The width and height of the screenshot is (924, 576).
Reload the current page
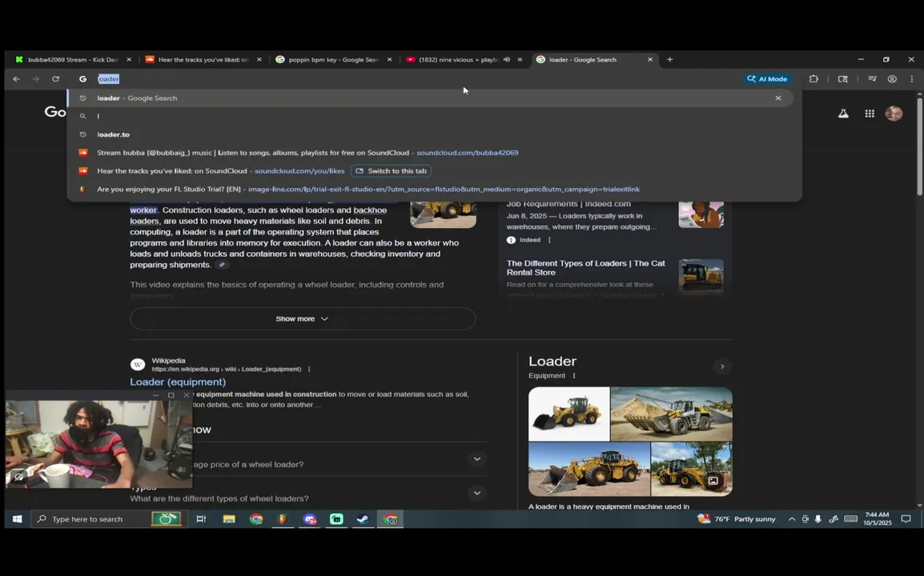click(x=55, y=79)
